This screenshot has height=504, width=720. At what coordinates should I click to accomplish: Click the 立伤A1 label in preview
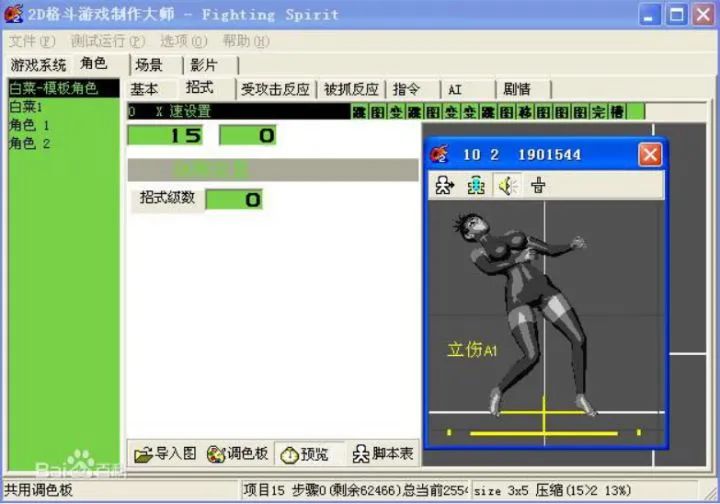coord(472,350)
